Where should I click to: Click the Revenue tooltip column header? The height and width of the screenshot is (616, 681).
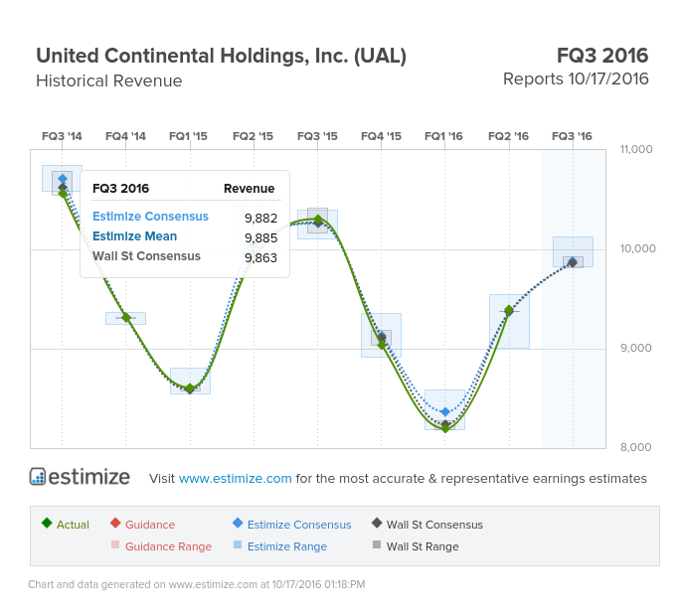pyautogui.click(x=249, y=189)
